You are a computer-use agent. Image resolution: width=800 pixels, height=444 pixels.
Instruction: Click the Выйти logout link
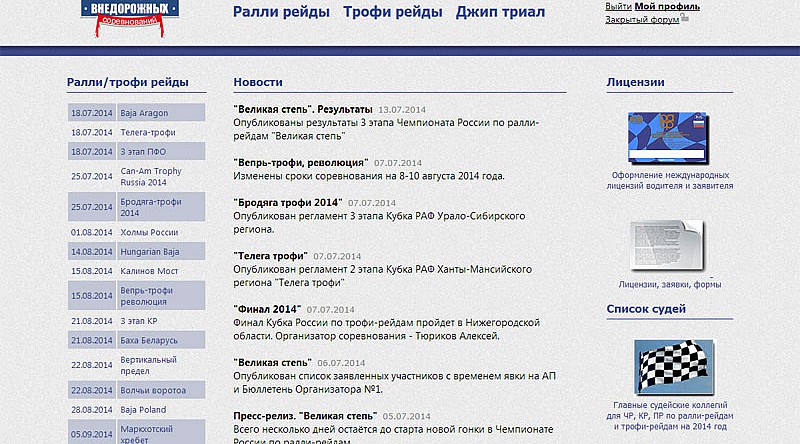618,6
